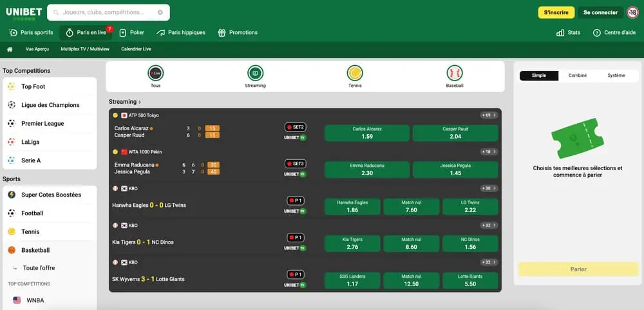Viewport: 644px width, 310px height.
Task: Bet on Carlos Alcaraz at odds 1.59
Action: (x=366, y=133)
